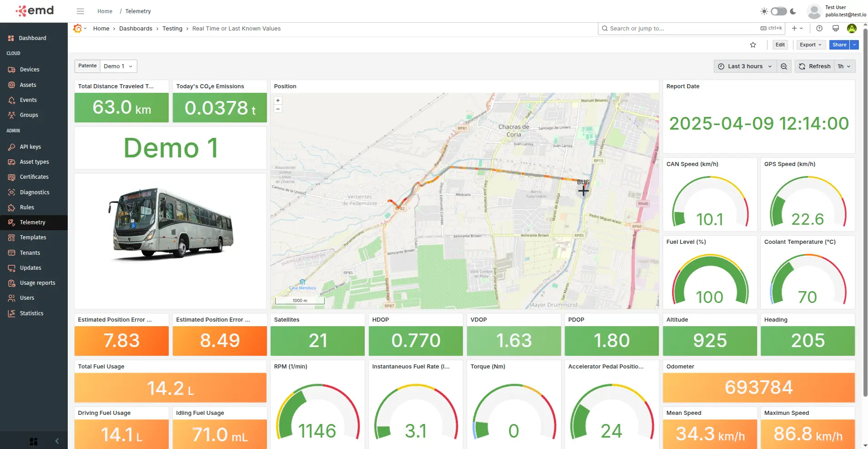
Task: Open the Last 3 hours time picker
Action: pyautogui.click(x=745, y=66)
